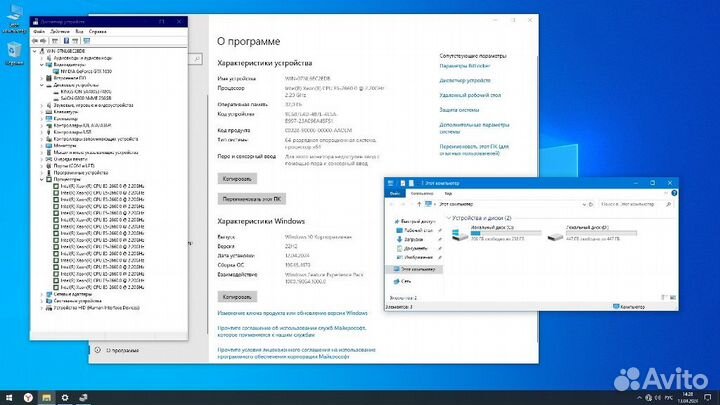Expand the Мыши и иные указывающие устройства category
Image resolution: width=720 pixels, height=405 pixels.
42,152
